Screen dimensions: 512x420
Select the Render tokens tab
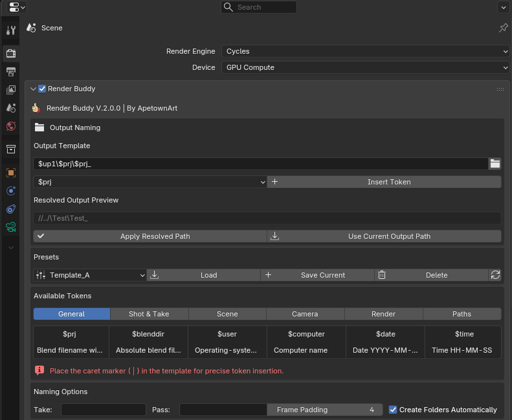384,314
